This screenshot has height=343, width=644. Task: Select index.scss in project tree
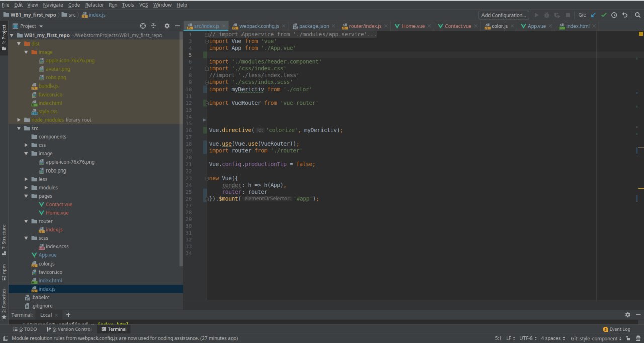coord(58,247)
